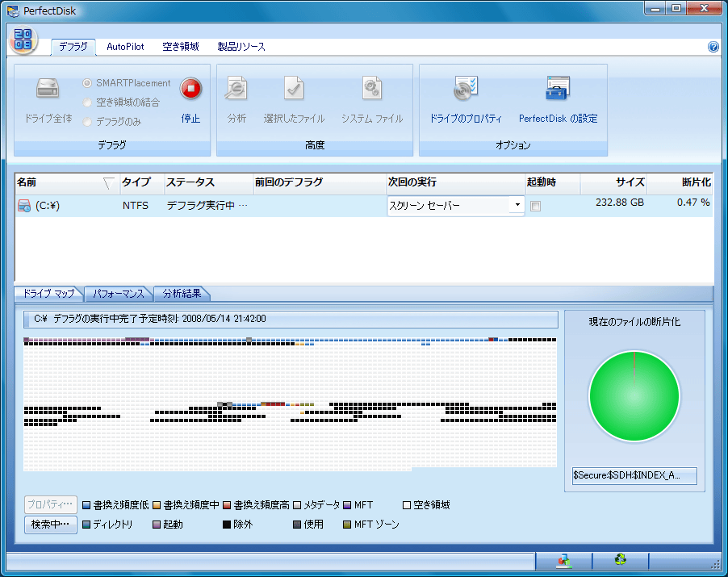
Task: Toggle the 起動時 checkbox for C: drive
Action: [535, 206]
